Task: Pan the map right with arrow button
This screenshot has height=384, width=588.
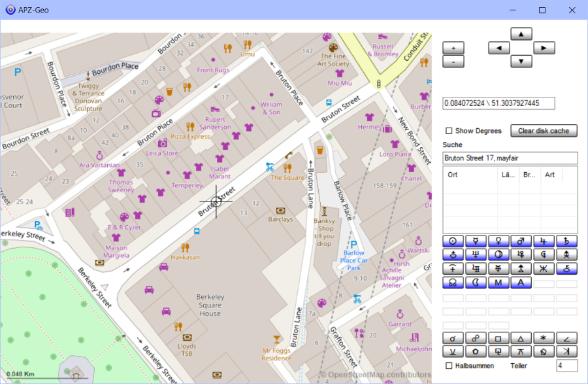Action: (x=544, y=48)
